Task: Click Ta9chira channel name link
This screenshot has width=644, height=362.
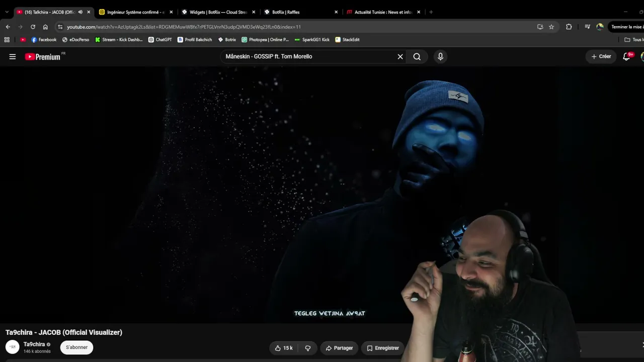Action: 34,344
